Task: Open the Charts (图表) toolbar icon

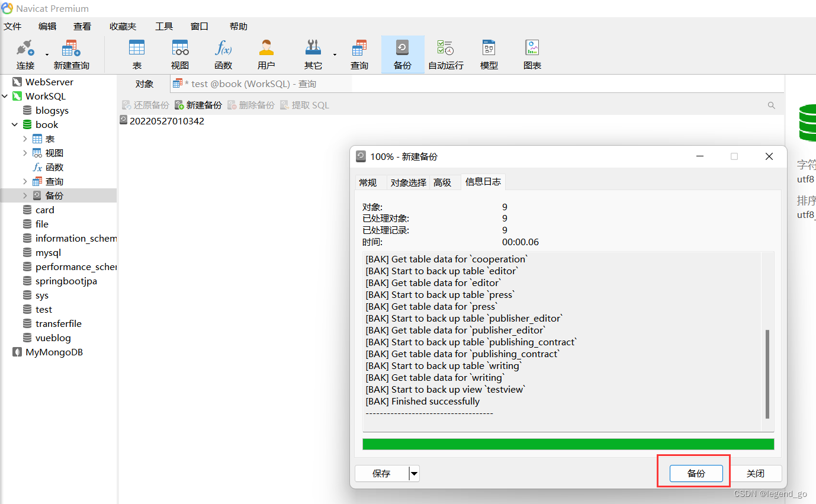Action: coord(532,54)
